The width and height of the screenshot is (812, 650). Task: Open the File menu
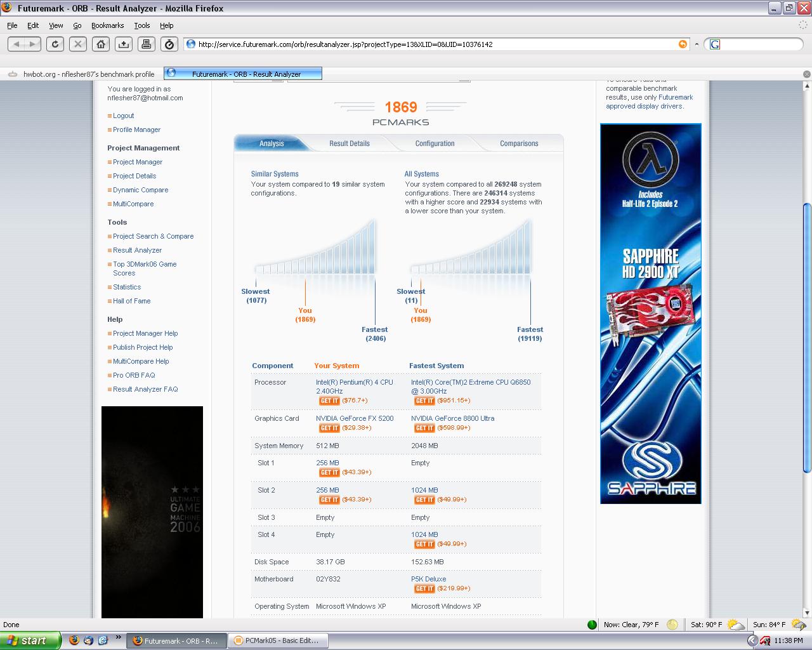pyautogui.click(x=12, y=25)
